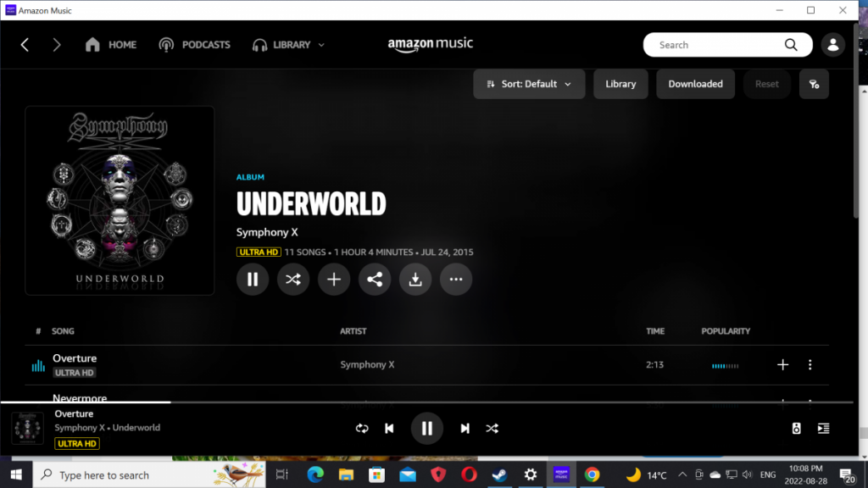Open Windows Settings from the taskbar
Viewport: 868px width, 488px height.
(x=531, y=474)
